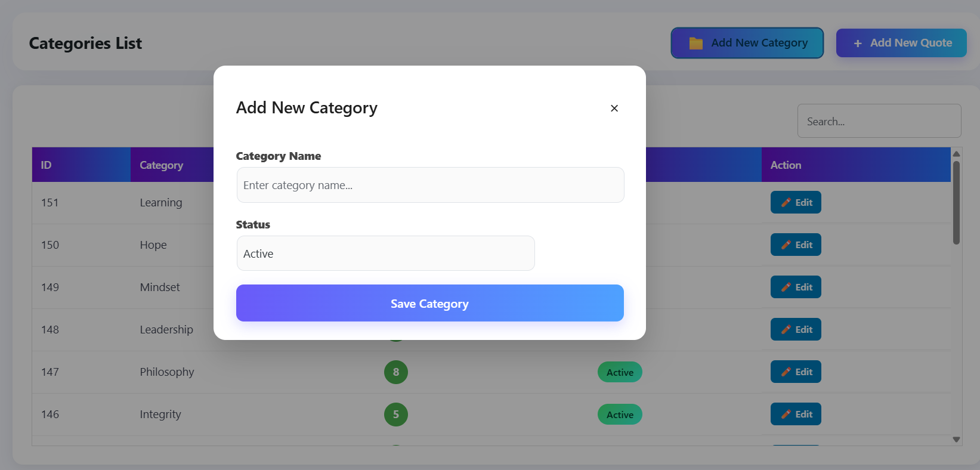Click the quote count badge showing 5
The width and height of the screenshot is (980, 470).
coord(396,415)
